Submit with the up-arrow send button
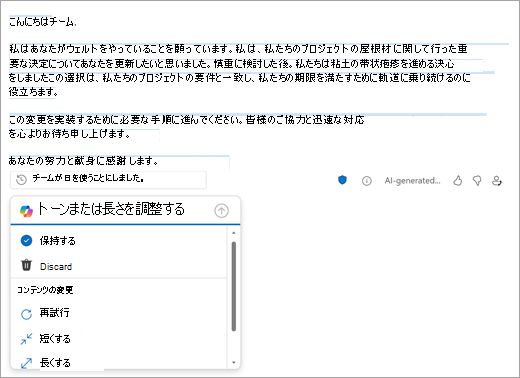The height and width of the screenshot is (378, 520). click(221, 210)
